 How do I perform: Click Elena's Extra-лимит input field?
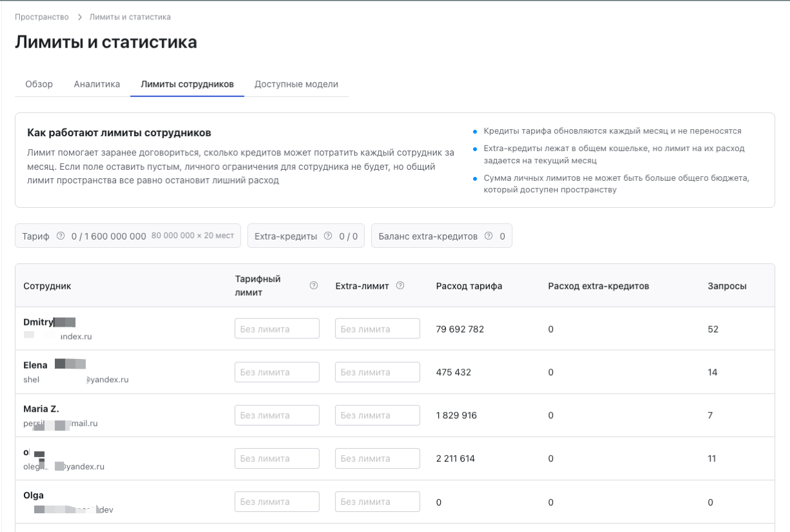click(378, 372)
